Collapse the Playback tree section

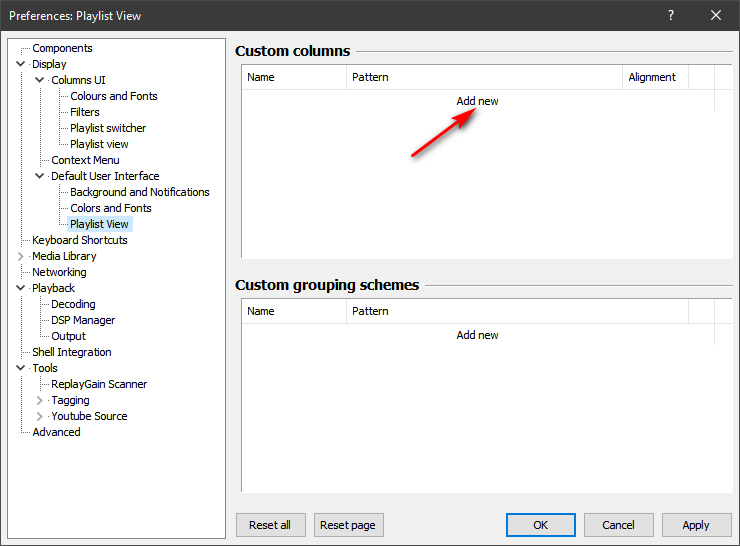click(x=21, y=288)
